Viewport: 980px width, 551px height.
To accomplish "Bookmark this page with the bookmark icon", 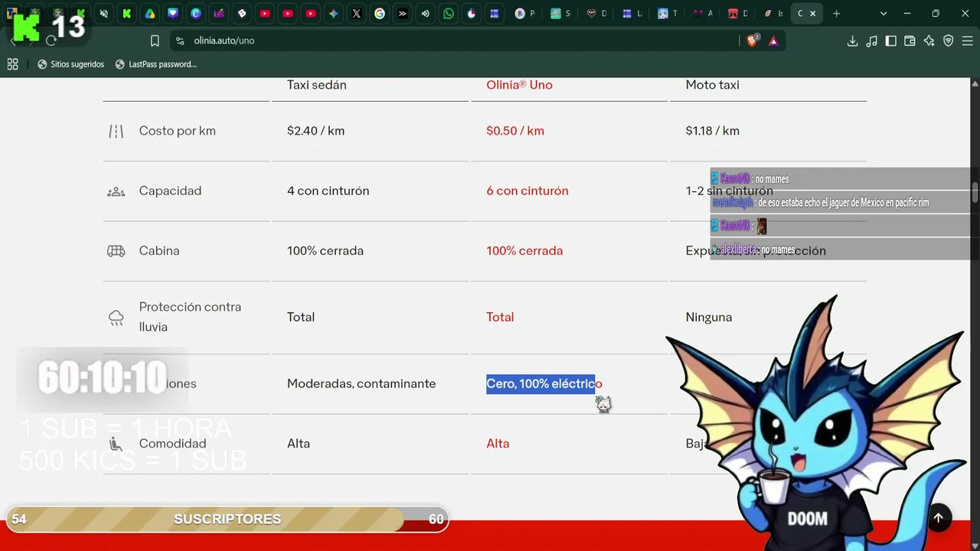I will coord(155,41).
